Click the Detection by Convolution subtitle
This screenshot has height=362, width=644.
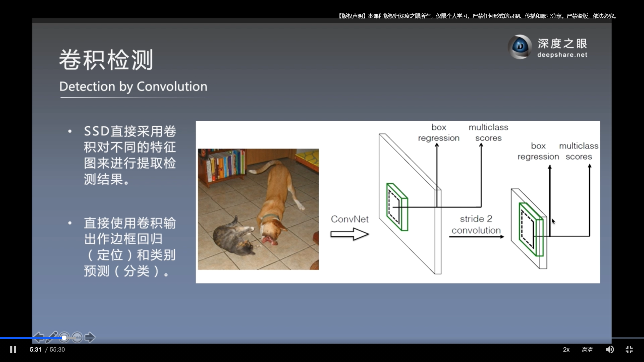(x=133, y=86)
